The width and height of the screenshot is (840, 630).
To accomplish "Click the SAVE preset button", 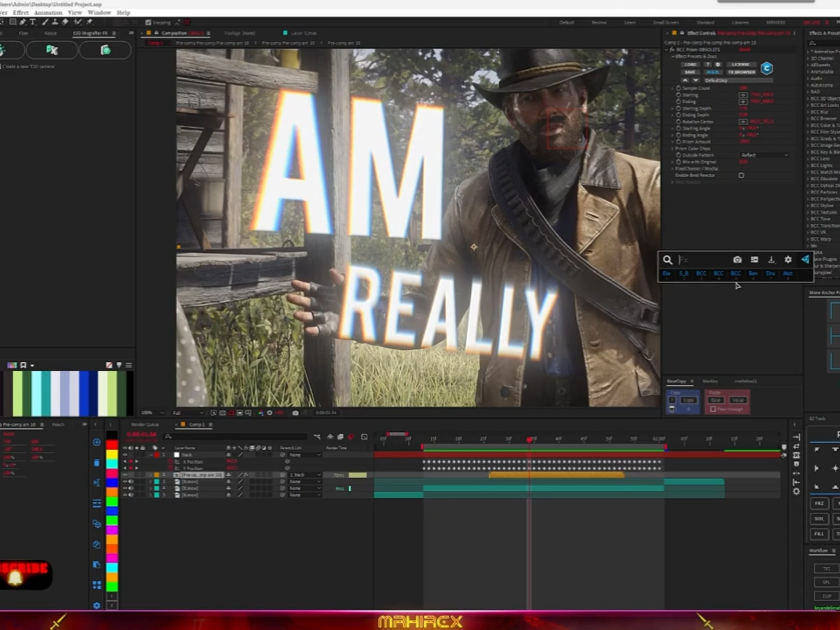I will [690, 72].
